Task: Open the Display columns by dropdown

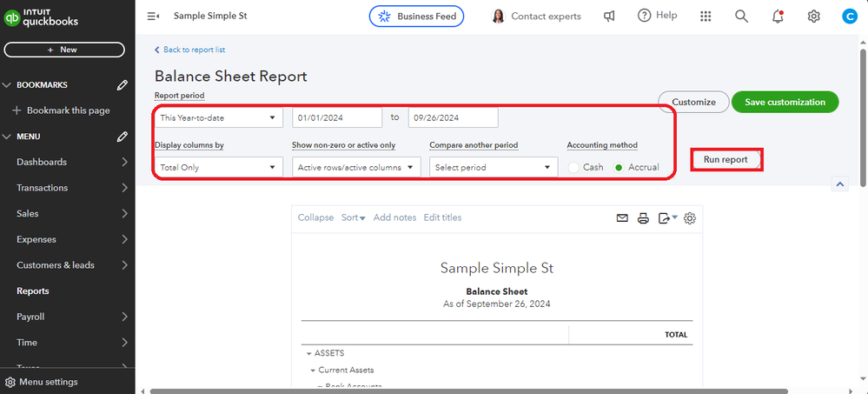Action: (x=218, y=167)
